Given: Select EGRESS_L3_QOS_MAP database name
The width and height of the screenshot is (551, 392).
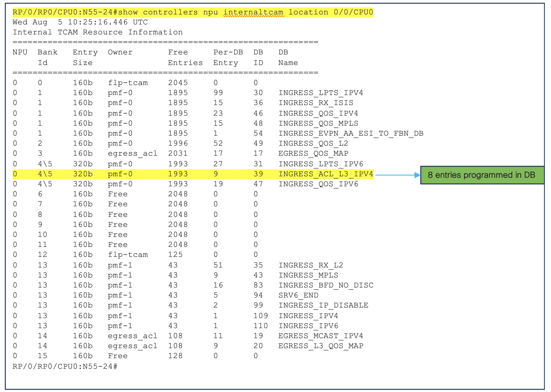Looking at the screenshot, I should click(x=321, y=346).
